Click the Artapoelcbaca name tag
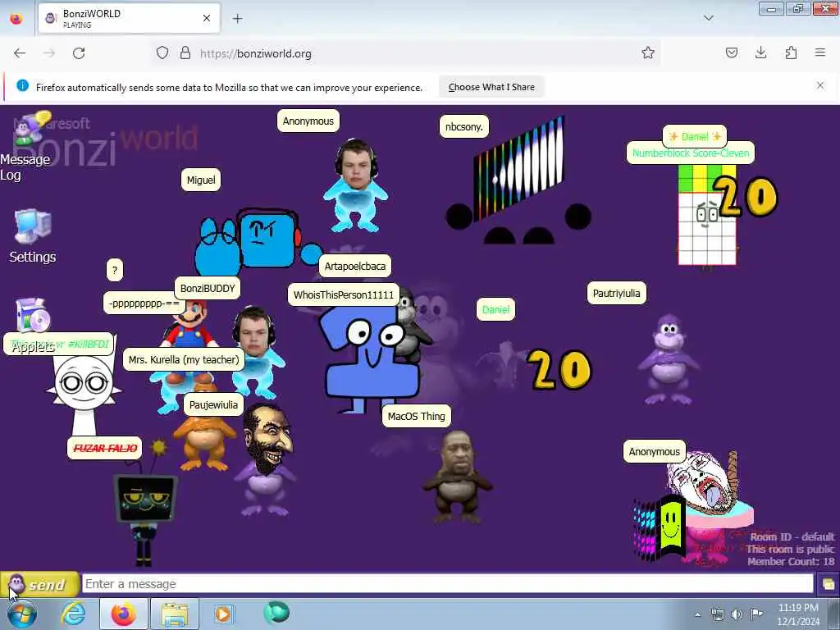The height and width of the screenshot is (630, 840). 354,267
